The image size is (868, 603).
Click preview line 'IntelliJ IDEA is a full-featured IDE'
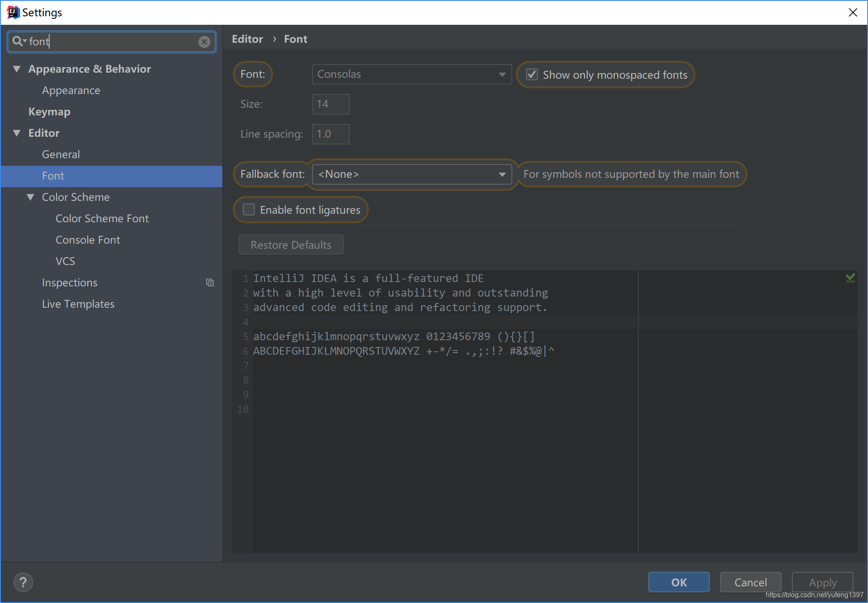(x=368, y=278)
